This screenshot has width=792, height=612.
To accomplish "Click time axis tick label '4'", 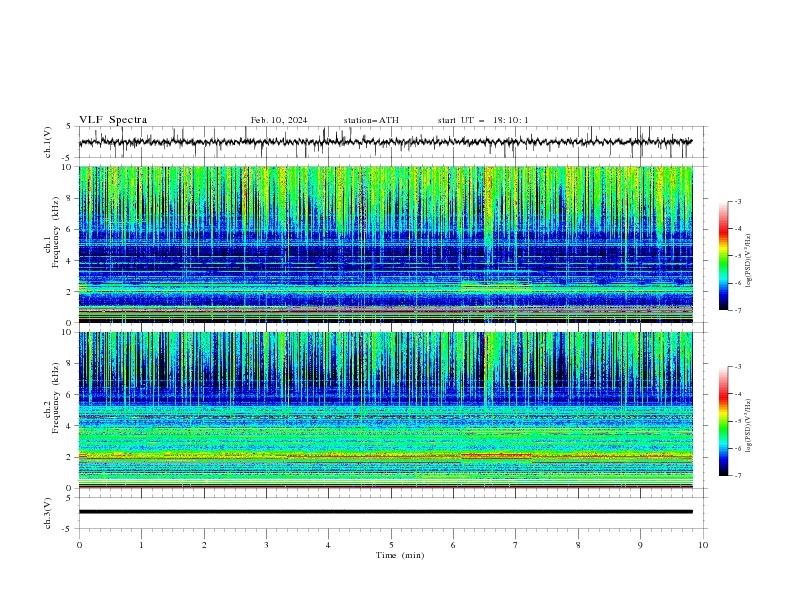I will (x=328, y=545).
